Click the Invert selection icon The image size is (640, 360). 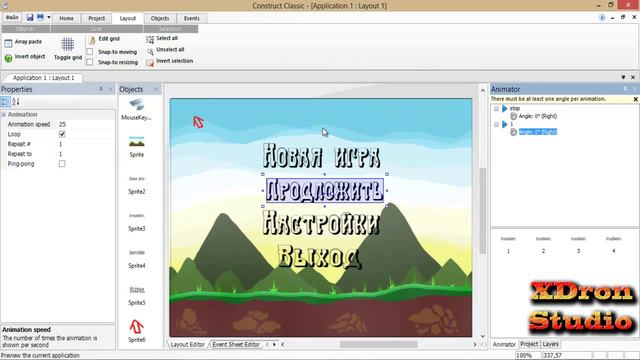pyautogui.click(x=150, y=62)
